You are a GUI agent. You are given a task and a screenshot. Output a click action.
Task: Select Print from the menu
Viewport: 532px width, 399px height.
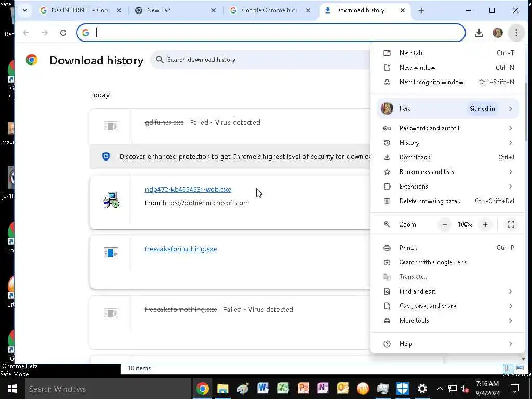[448, 248]
